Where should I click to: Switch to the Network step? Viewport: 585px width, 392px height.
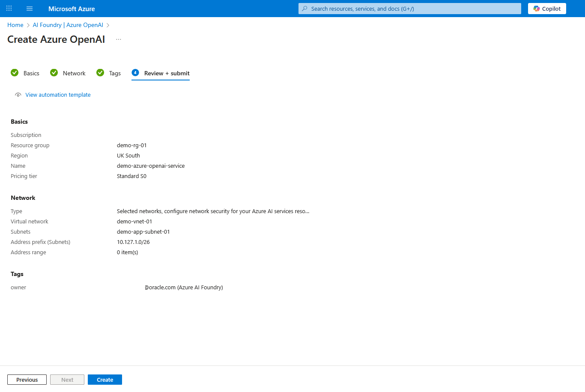74,73
